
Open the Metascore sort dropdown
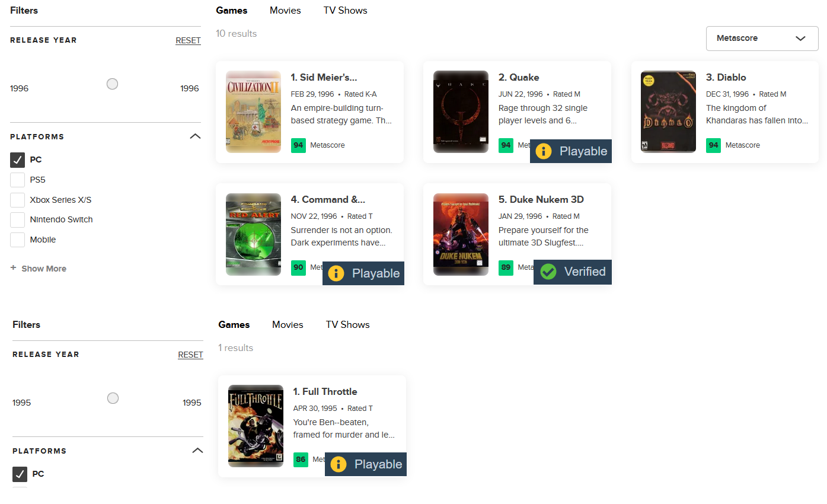pyautogui.click(x=762, y=39)
